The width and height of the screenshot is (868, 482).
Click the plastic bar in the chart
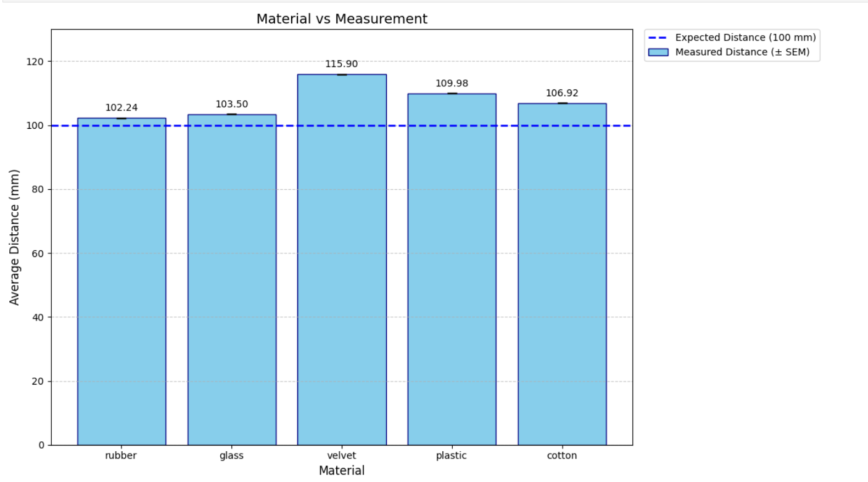(x=452, y=268)
